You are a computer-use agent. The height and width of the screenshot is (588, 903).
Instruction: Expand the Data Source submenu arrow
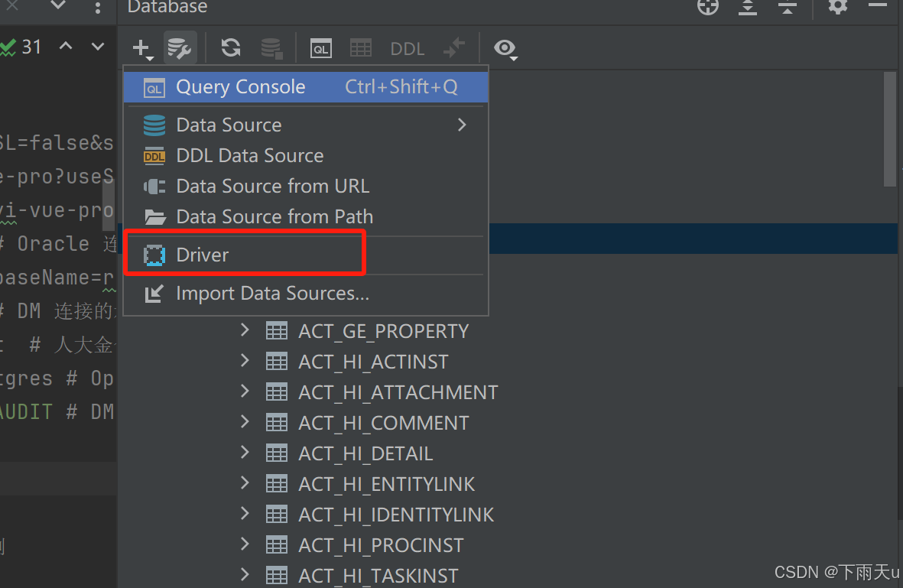click(462, 125)
